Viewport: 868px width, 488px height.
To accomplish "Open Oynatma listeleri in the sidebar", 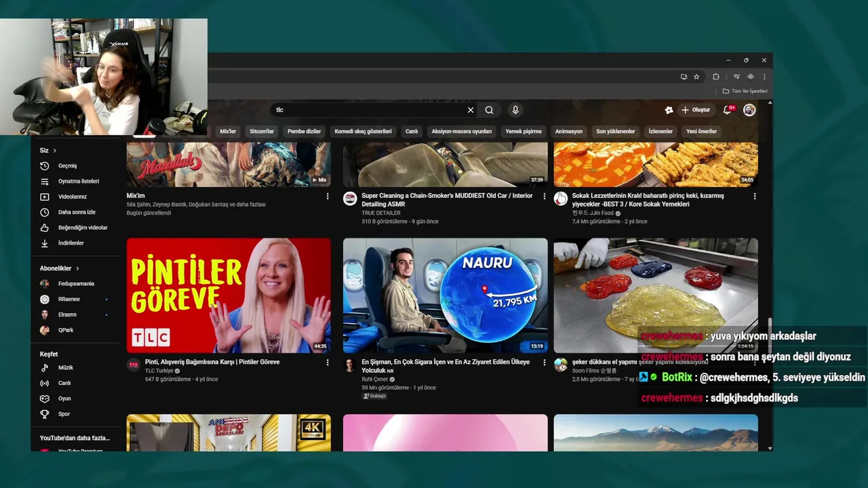I will coord(78,182).
